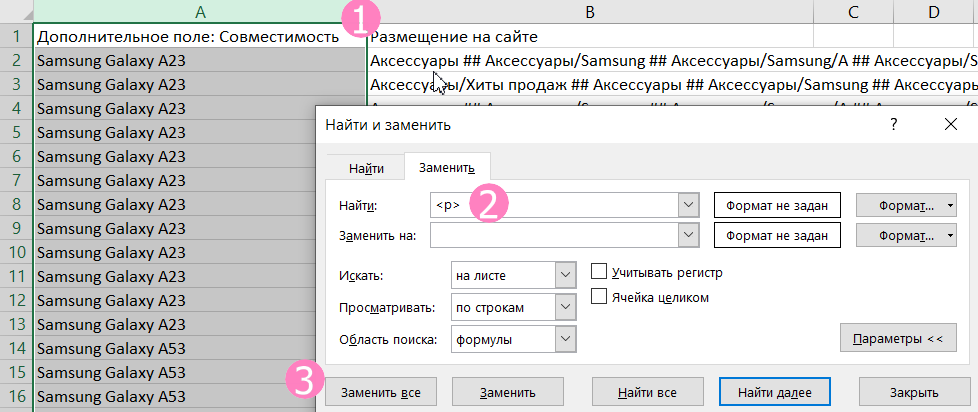978x412 pixels.
Task: Select row 1 header
Action: (x=16, y=36)
